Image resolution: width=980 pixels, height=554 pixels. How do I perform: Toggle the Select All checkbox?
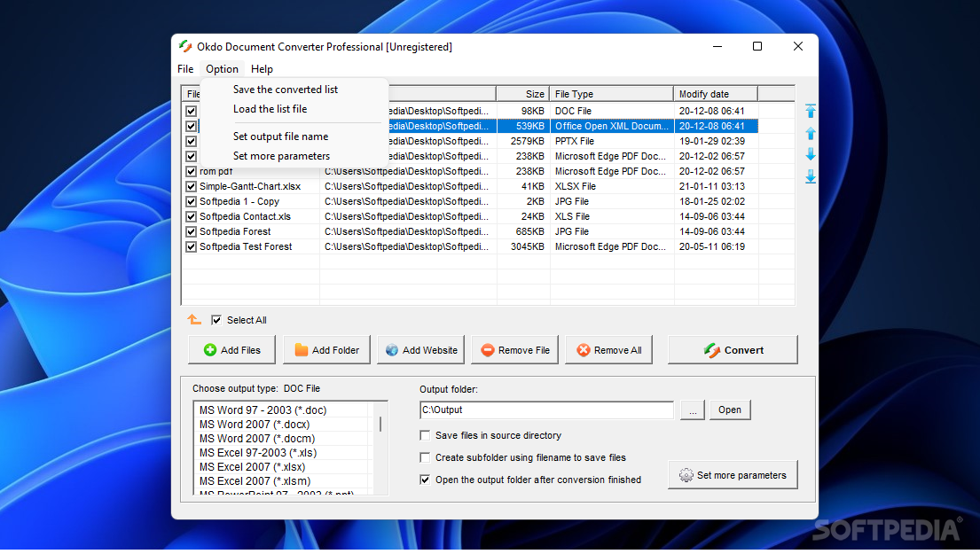pos(216,320)
